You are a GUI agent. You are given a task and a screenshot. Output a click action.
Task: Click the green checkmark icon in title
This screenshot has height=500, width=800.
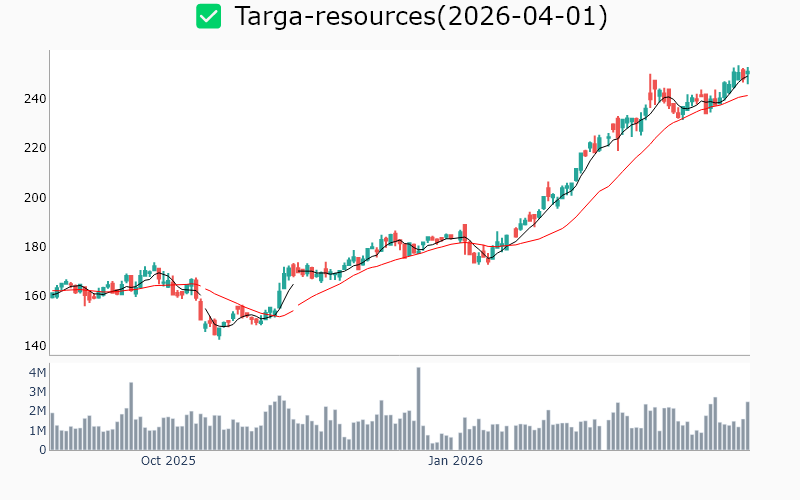[208, 16]
